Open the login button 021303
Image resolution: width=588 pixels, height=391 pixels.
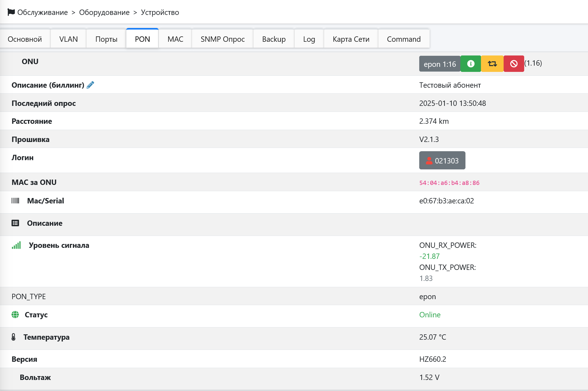[x=442, y=160]
